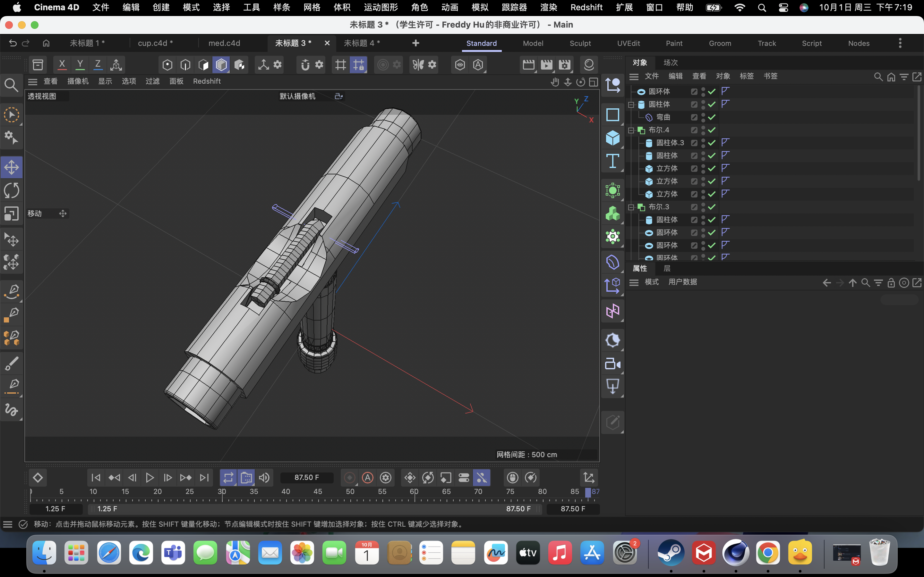This screenshot has width=924, height=577.
Task: Switch to the 场次 tab in the Object Manager
Action: (x=671, y=62)
